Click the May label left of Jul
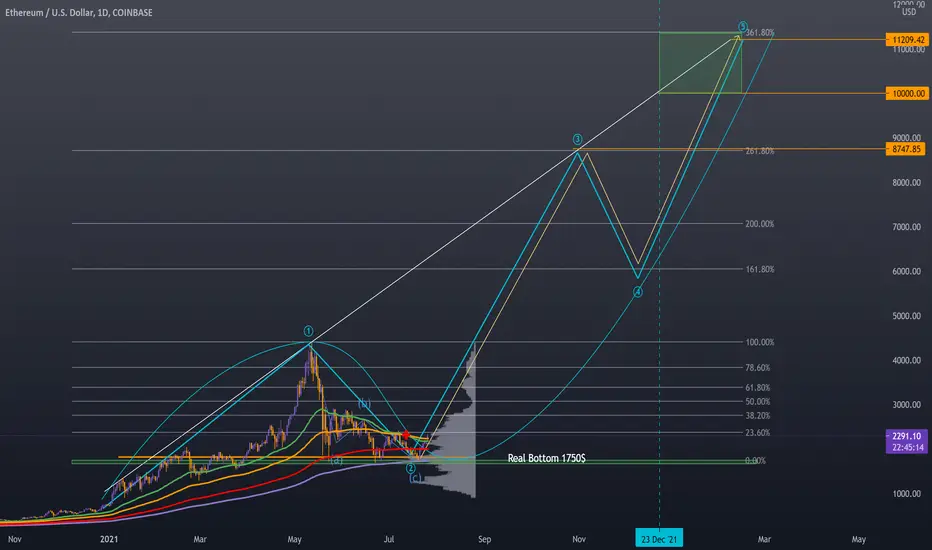This screenshot has height=550, width=932. [294, 539]
